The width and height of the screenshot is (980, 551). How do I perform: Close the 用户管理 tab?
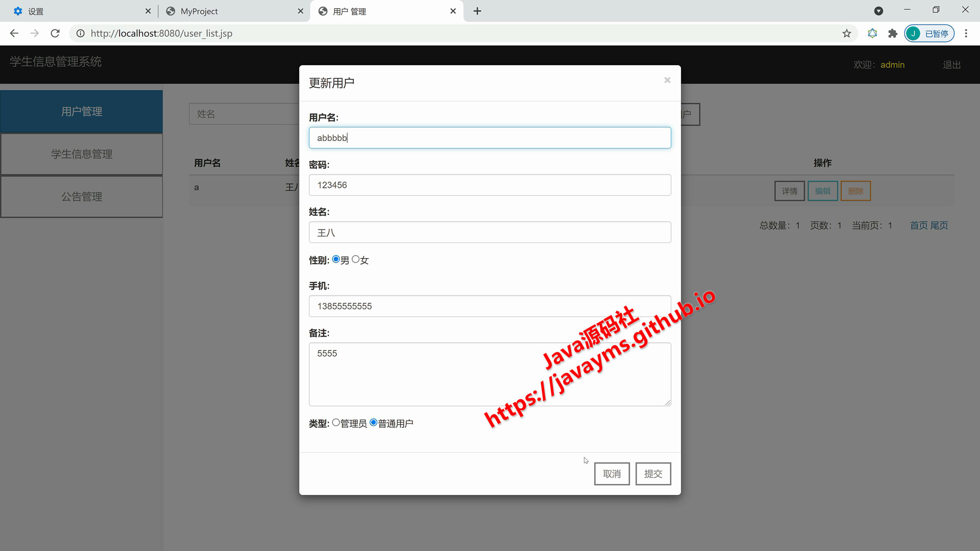click(x=453, y=11)
